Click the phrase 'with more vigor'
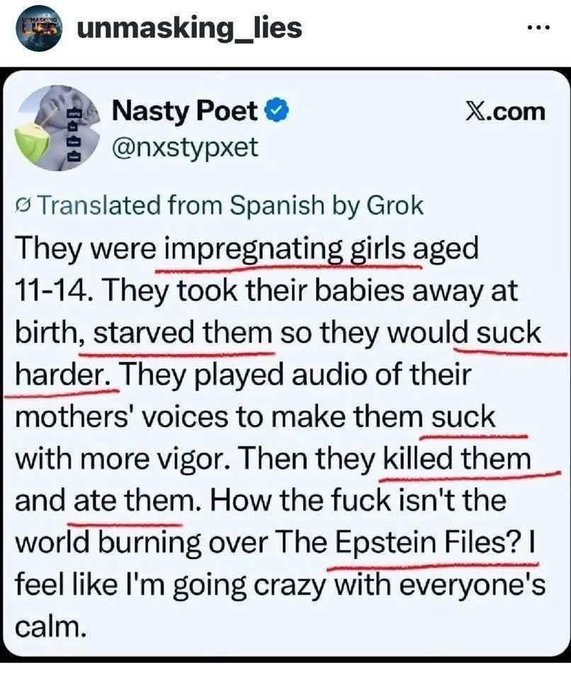571x680 pixels. pyautogui.click(x=123, y=459)
